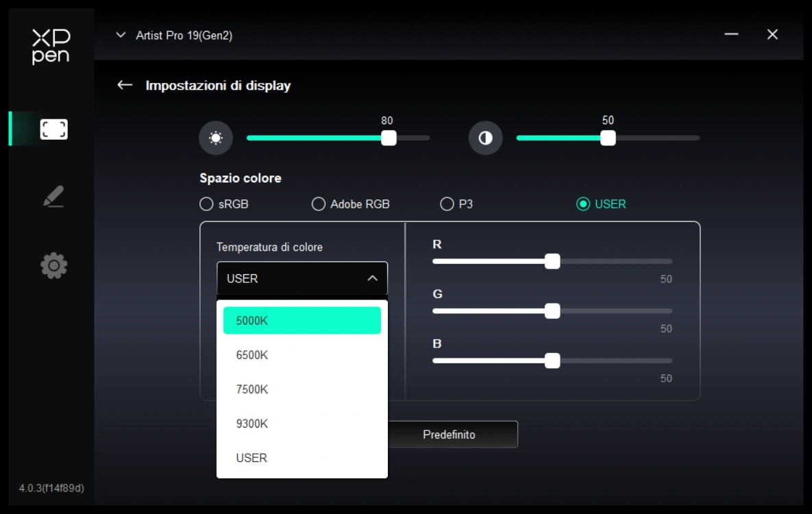Open the gear settings sidebar icon
The height and width of the screenshot is (514, 812).
pyautogui.click(x=53, y=265)
